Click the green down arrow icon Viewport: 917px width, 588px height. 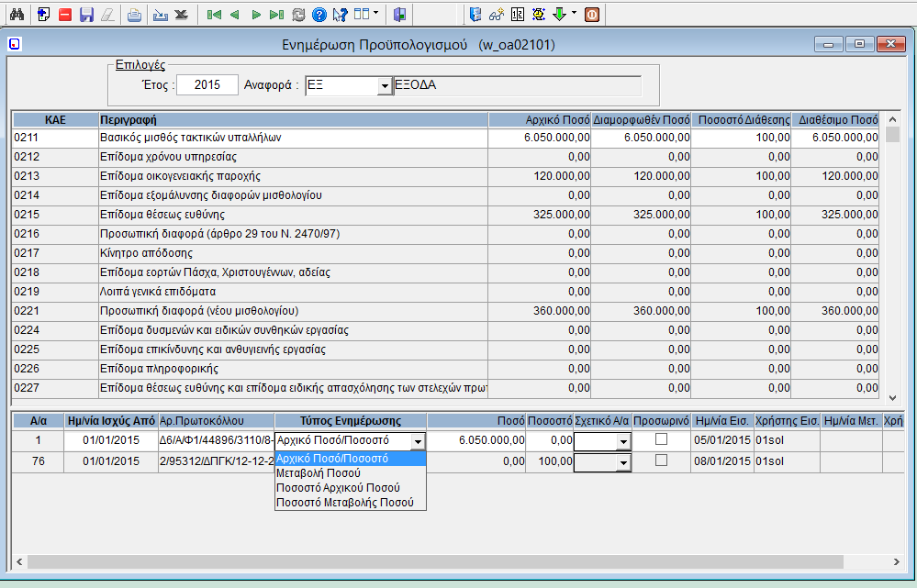[x=560, y=15]
